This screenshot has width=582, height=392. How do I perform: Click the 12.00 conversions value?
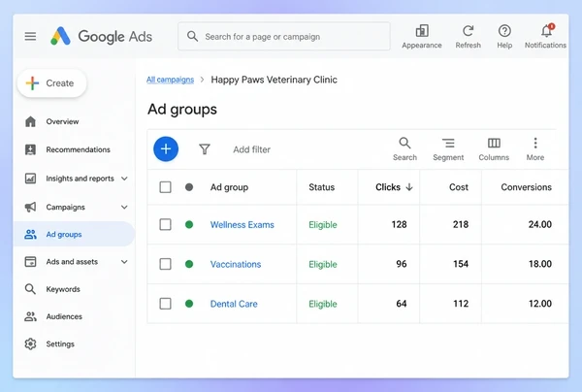click(x=540, y=304)
